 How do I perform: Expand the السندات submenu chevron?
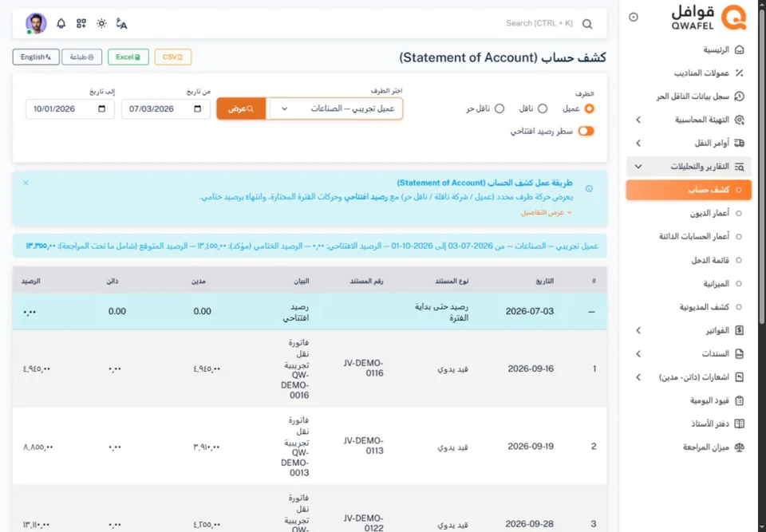(638, 353)
